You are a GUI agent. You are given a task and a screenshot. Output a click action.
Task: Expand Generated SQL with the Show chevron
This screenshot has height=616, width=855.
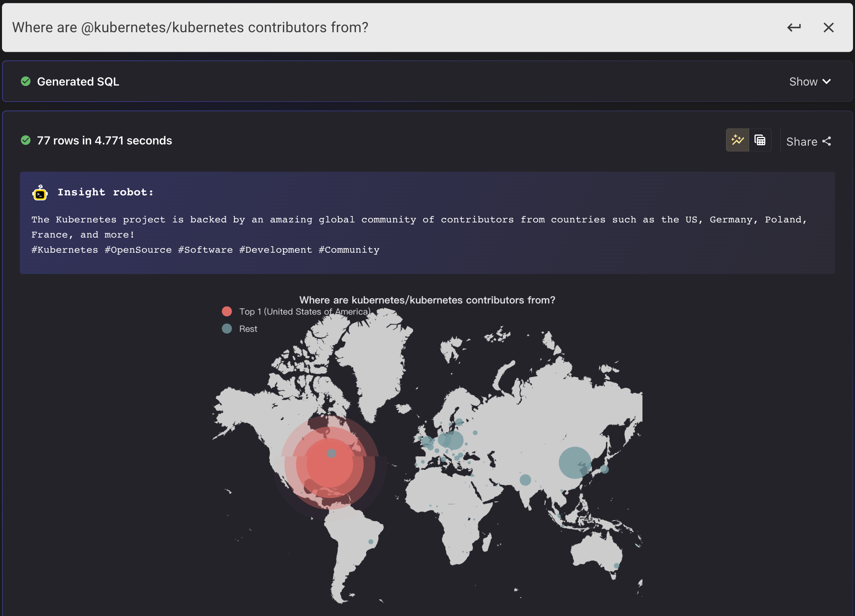coord(810,82)
